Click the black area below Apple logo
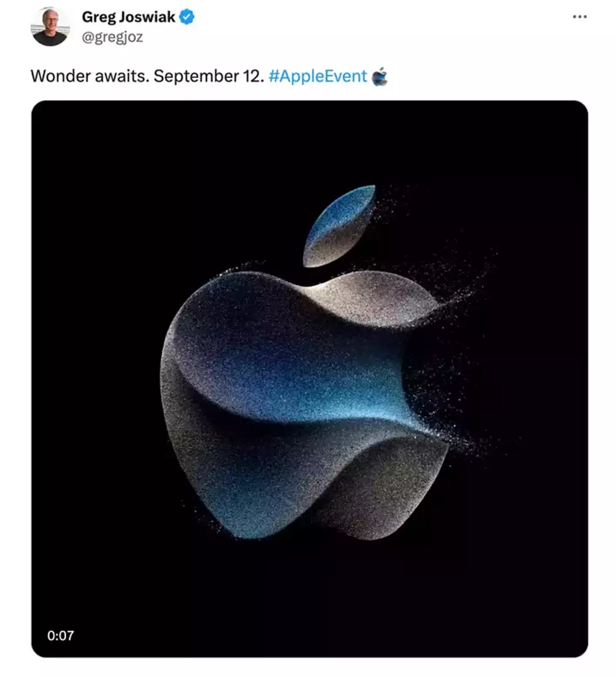Screen dimensions: 616x677 click(x=309, y=599)
